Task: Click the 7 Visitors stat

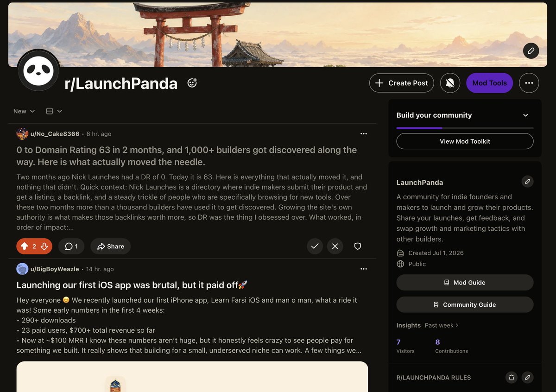Action: (x=405, y=346)
